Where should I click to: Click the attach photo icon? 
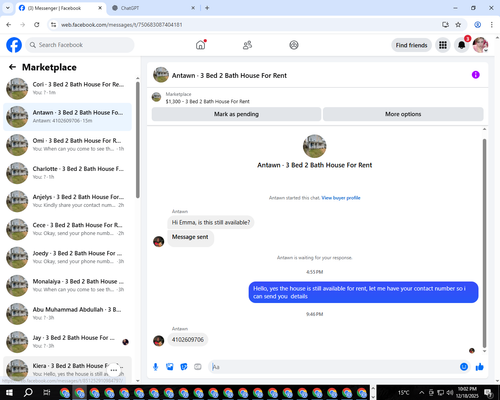(x=170, y=367)
